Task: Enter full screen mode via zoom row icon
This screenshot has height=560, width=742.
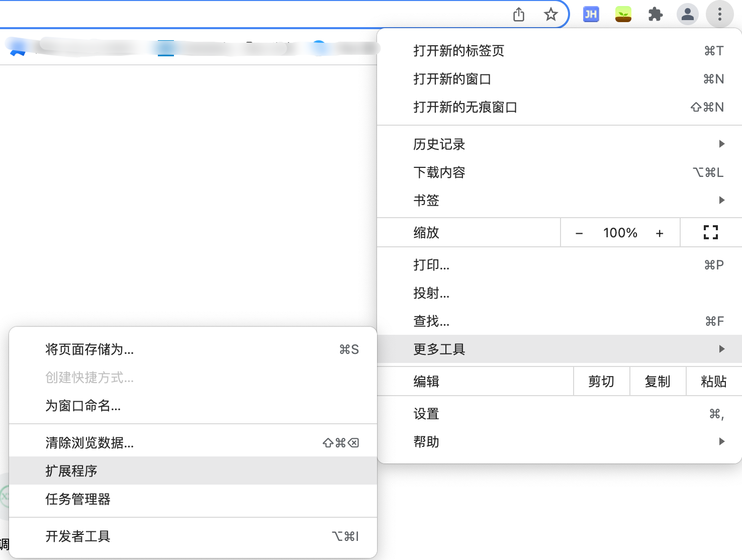Action: 711,232
